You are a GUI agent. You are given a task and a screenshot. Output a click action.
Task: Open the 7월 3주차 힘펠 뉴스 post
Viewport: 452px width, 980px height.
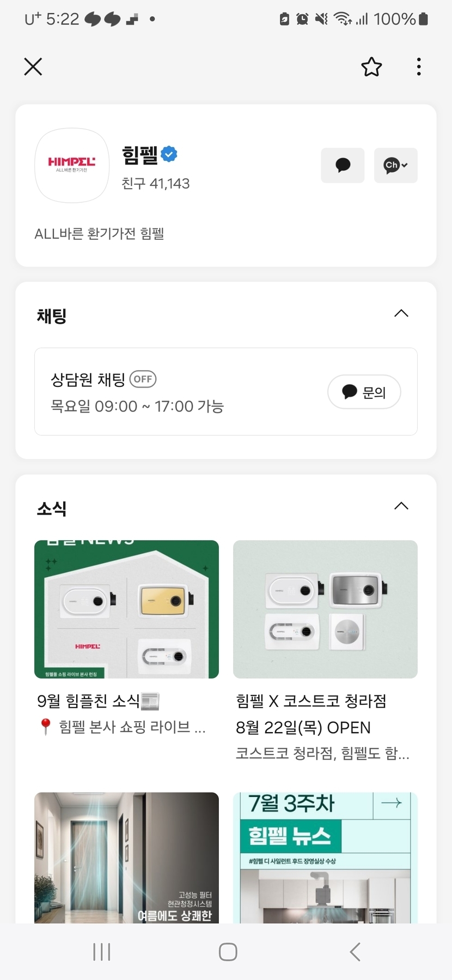click(x=325, y=857)
